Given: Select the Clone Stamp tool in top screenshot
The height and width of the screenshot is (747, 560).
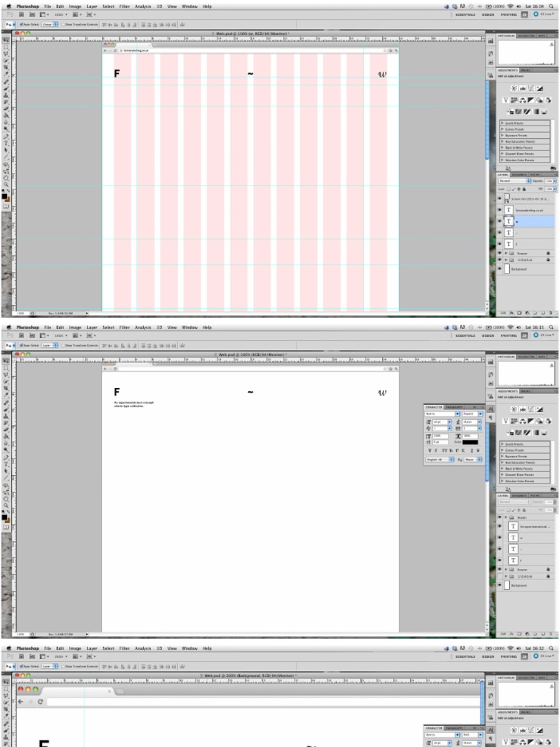Looking at the screenshot, I should (6, 96).
